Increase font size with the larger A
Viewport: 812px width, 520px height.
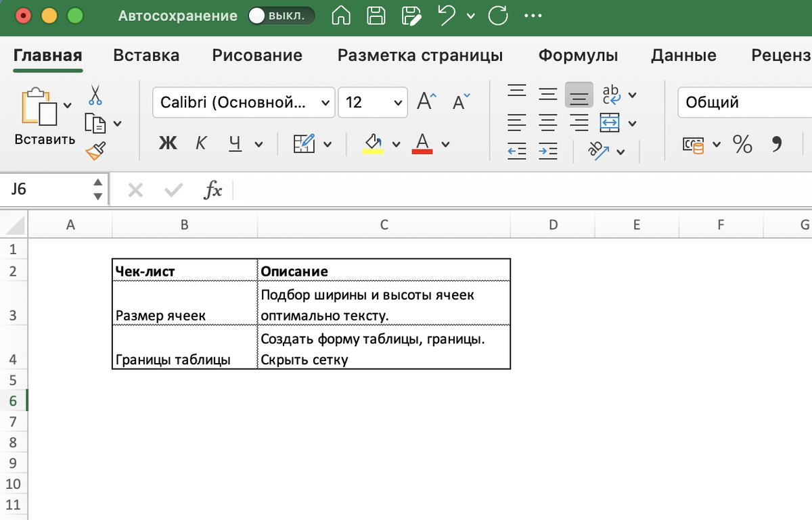(x=427, y=102)
